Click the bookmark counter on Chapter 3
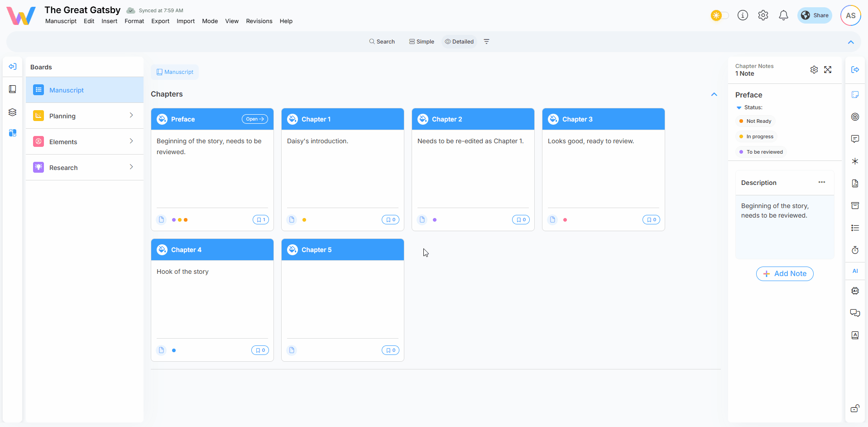 coord(651,220)
